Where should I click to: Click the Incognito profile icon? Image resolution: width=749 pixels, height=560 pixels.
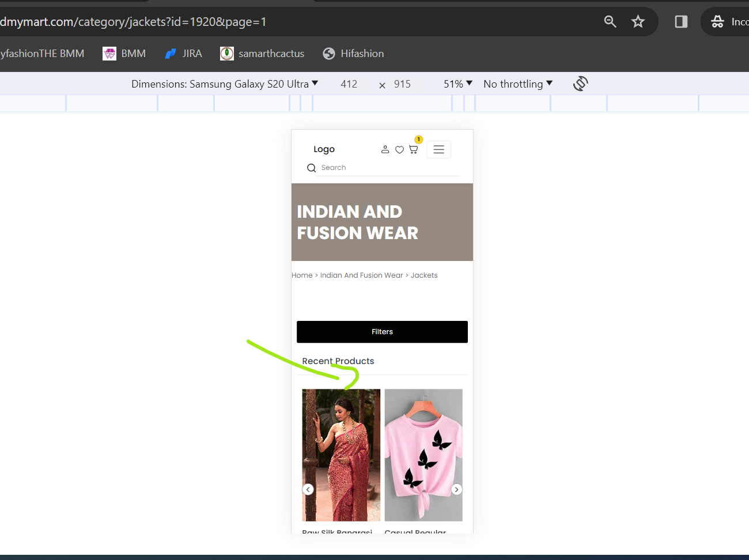pyautogui.click(x=717, y=22)
